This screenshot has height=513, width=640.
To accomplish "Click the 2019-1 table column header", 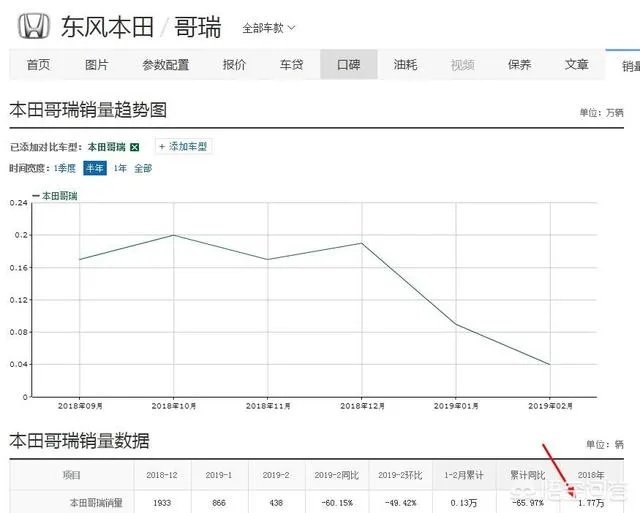I will 219,475.
